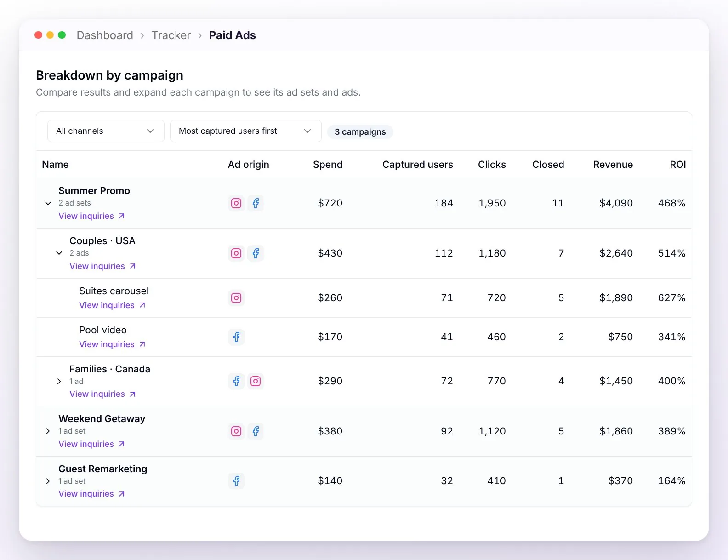
Task: View inquiries for Weekend Getaway
Action: [91, 444]
